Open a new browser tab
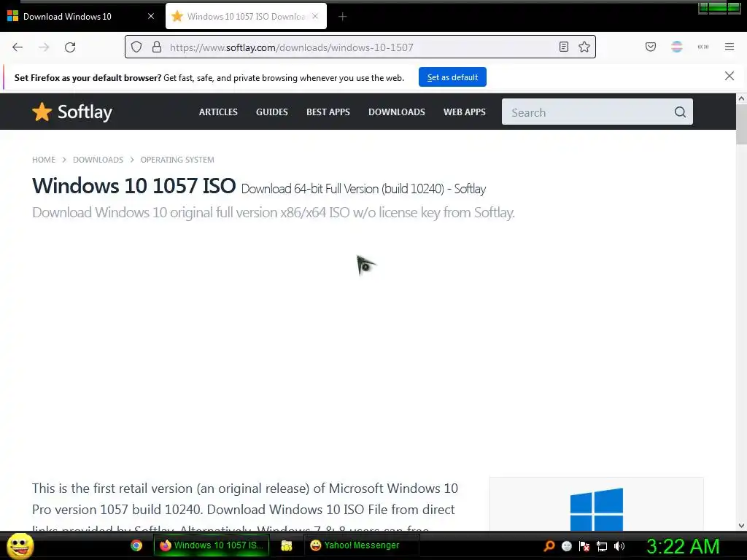 (x=342, y=17)
